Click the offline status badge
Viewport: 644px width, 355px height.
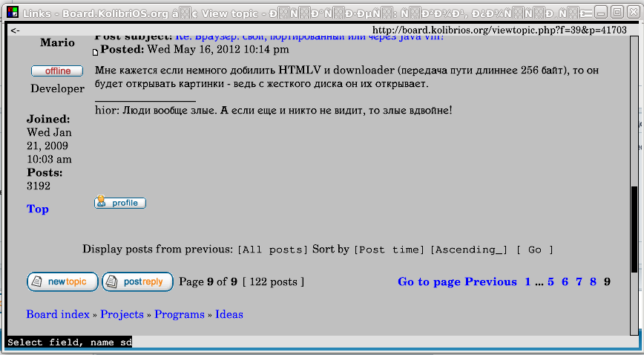tap(57, 71)
